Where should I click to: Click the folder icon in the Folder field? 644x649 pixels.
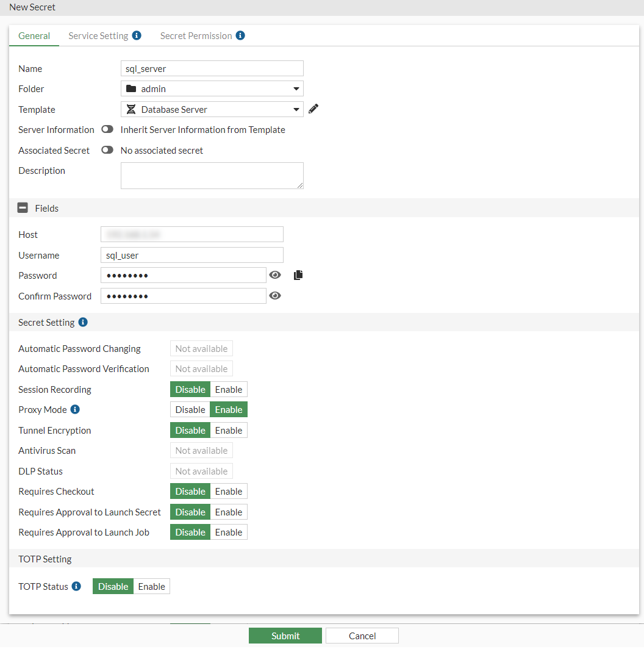pyautogui.click(x=131, y=88)
